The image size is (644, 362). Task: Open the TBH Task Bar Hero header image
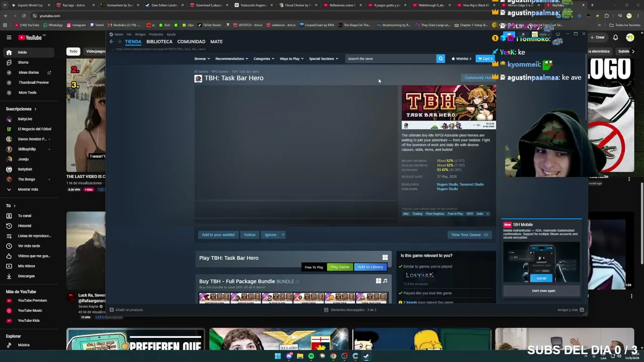coord(449,107)
